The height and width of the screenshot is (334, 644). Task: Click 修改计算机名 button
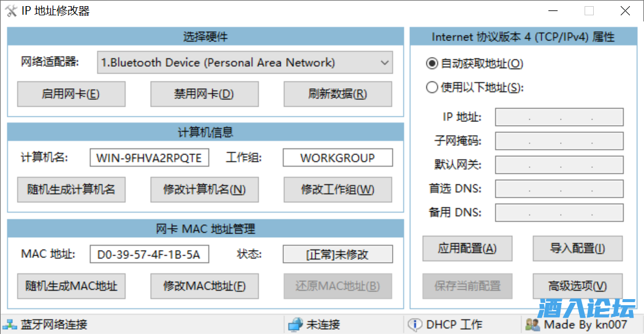click(205, 189)
